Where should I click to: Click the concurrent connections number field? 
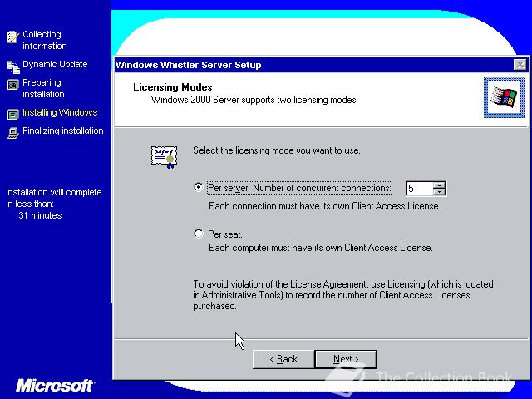point(420,189)
